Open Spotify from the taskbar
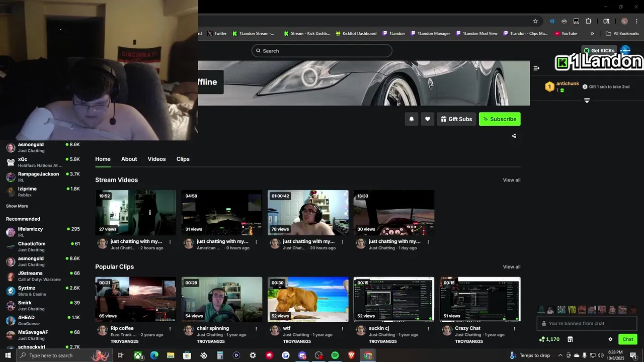The height and width of the screenshot is (362, 644). point(335,355)
